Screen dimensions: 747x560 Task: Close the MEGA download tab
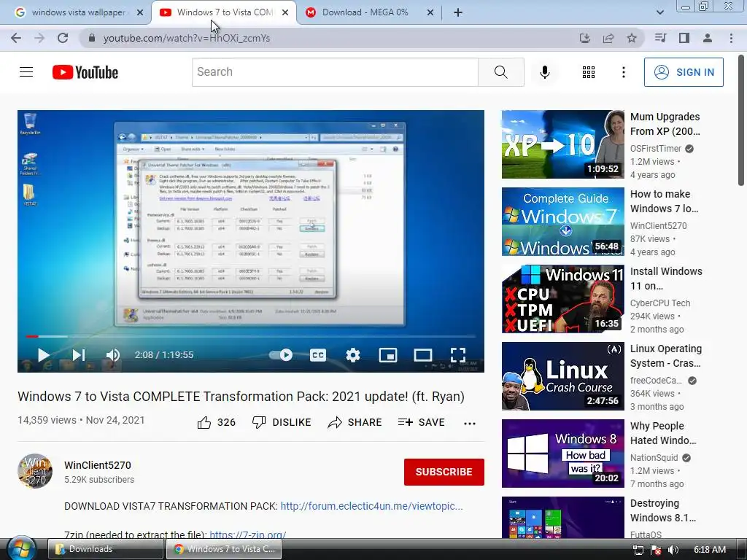(x=430, y=12)
